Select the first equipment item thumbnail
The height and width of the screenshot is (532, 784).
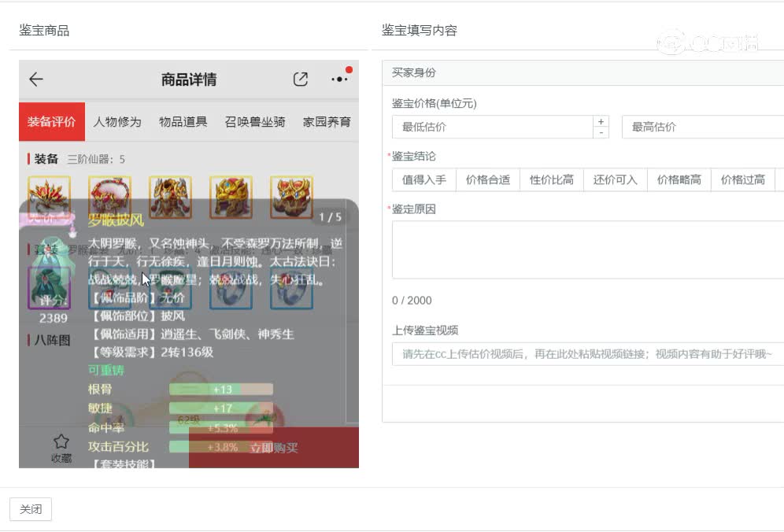[49, 197]
